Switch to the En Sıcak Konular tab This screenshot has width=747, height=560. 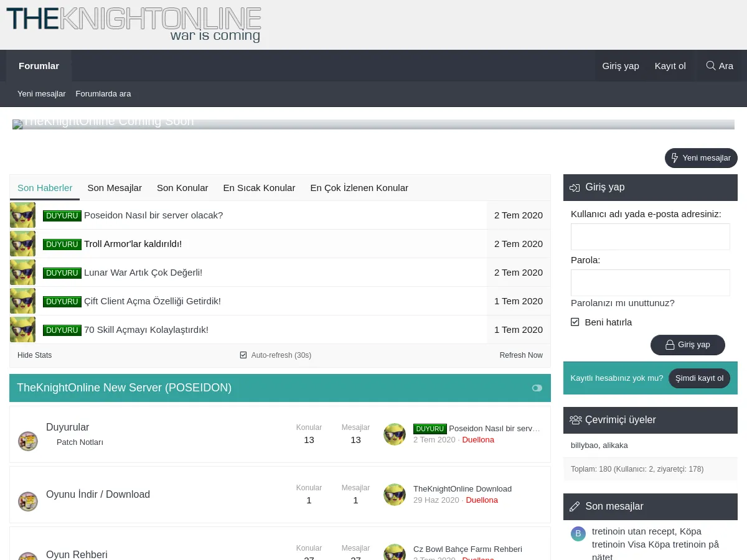[x=259, y=187]
